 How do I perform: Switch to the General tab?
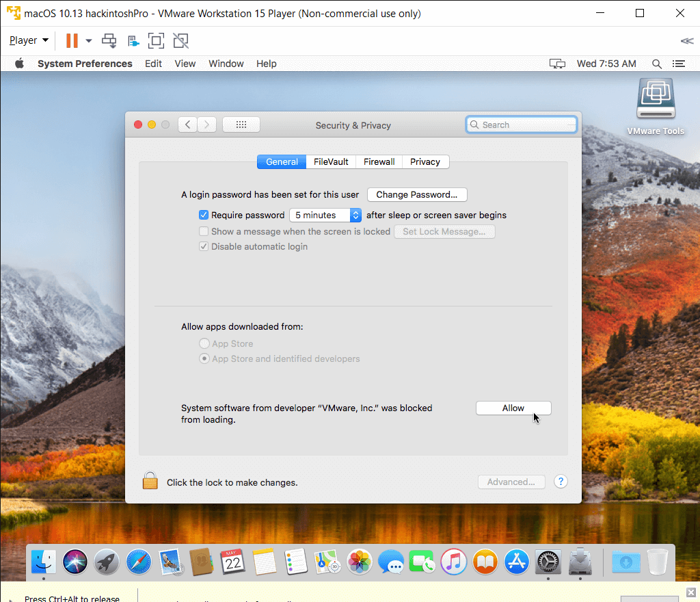tap(282, 161)
